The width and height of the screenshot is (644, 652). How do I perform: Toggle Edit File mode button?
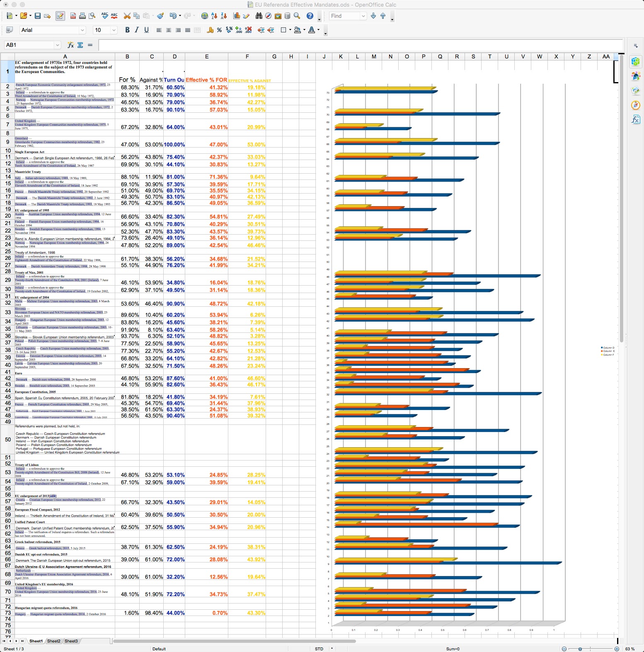click(60, 16)
